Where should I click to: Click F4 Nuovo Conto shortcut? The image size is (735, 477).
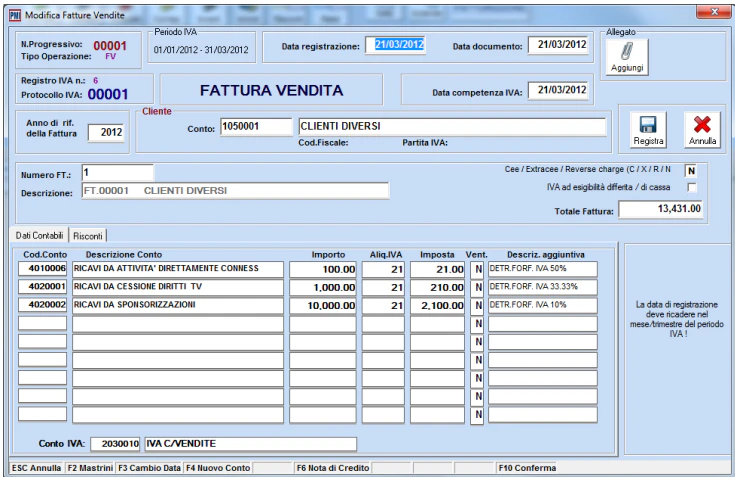coord(218,468)
